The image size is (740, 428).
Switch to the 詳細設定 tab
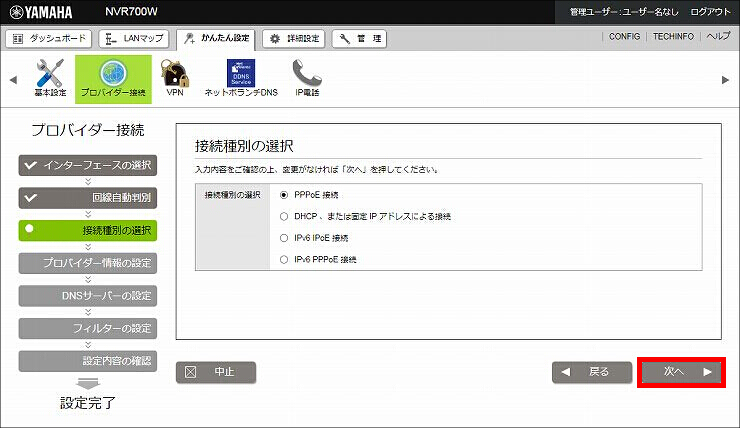point(293,39)
